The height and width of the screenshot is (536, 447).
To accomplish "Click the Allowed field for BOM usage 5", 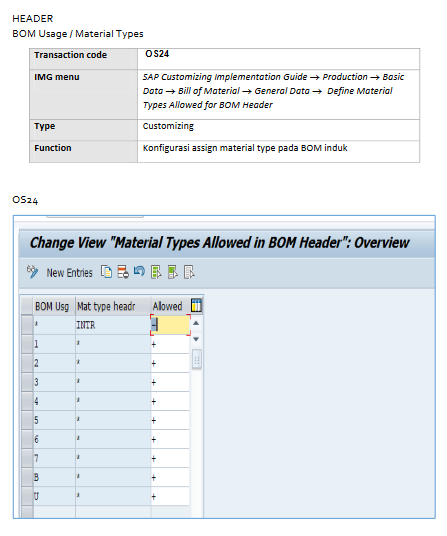I will (170, 420).
